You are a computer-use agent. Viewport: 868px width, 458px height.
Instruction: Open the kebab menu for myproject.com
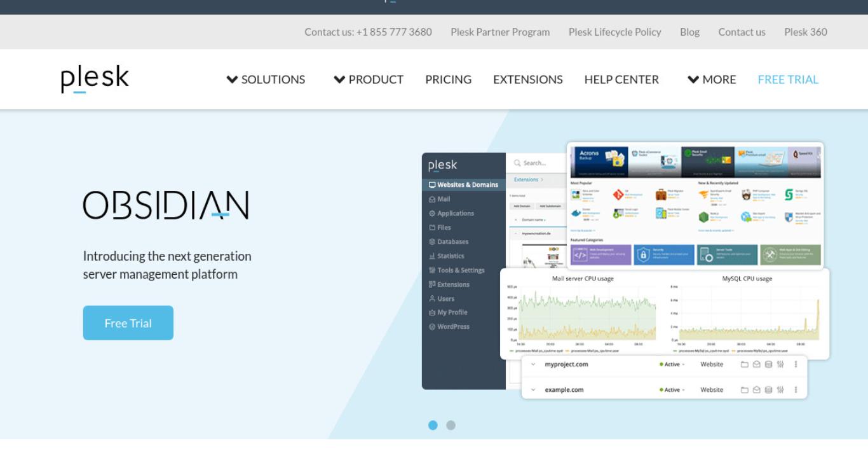tap(796, 364)
